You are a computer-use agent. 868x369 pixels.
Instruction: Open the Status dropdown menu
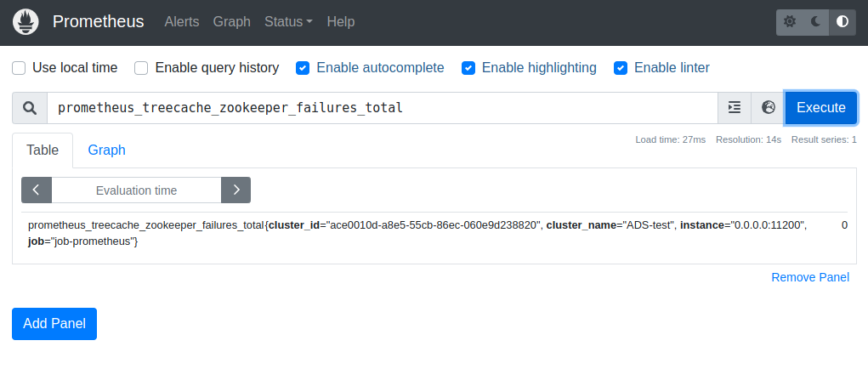[288, 22]
